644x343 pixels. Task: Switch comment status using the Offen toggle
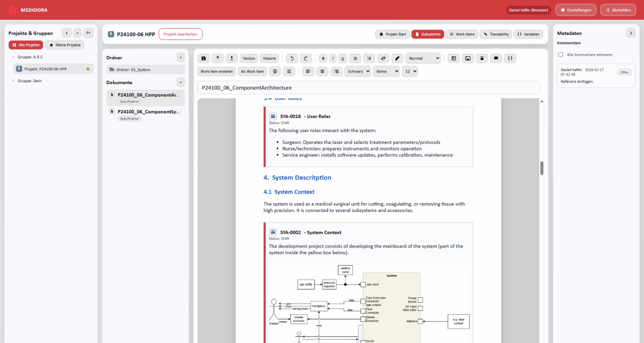coord(624,72)
